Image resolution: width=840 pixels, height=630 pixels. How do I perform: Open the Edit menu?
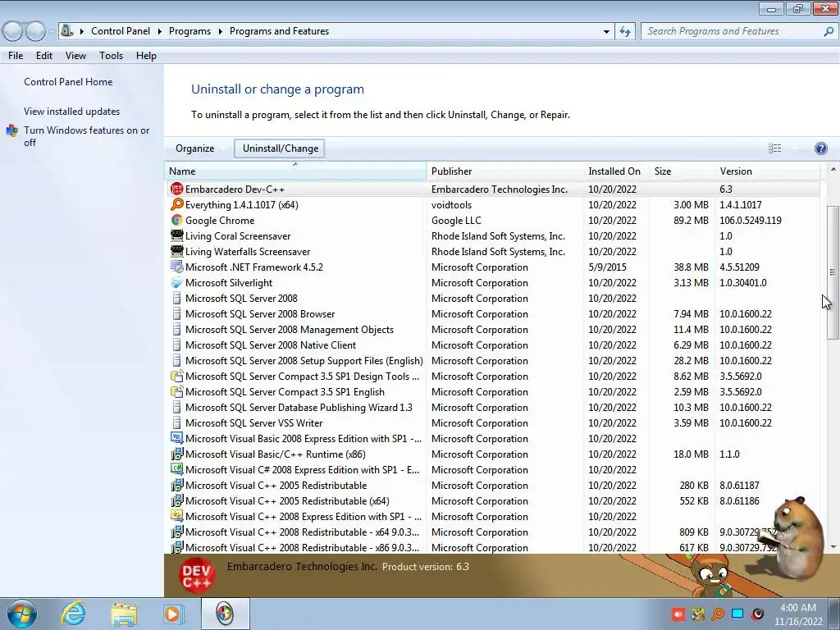click(x=44, y=56)
